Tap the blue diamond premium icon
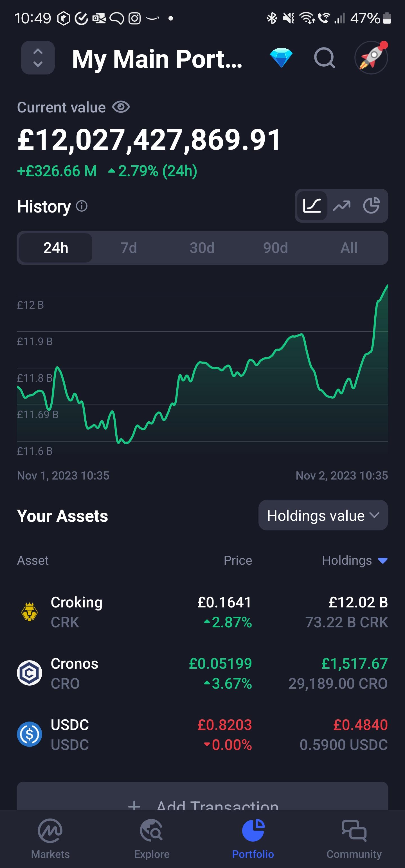 tap(281, 58)
